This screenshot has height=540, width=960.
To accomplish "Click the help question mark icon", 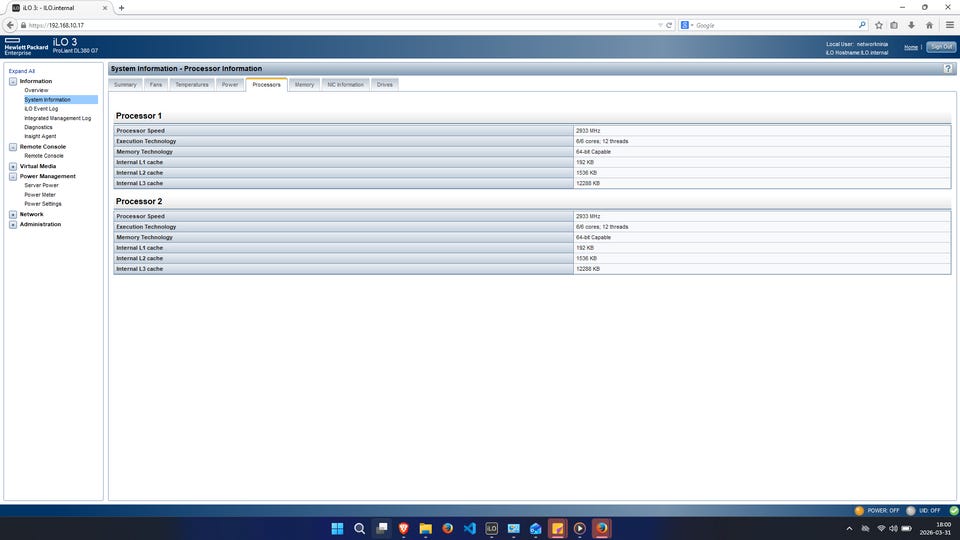I will click(948, 68).
